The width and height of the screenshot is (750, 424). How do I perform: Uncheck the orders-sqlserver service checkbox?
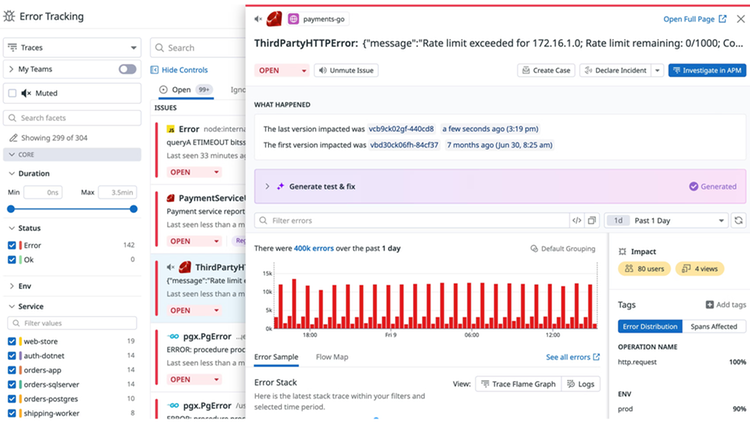tap(12, 384)
